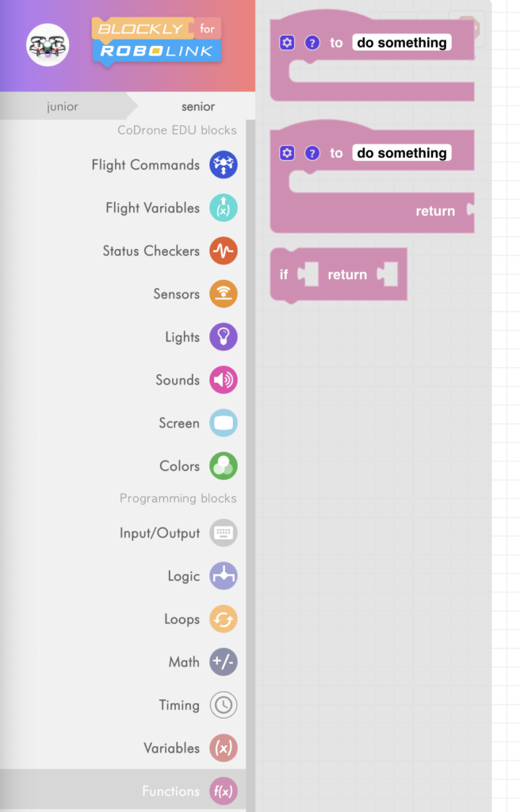Select the Flight Variables icon

[224, 208]
